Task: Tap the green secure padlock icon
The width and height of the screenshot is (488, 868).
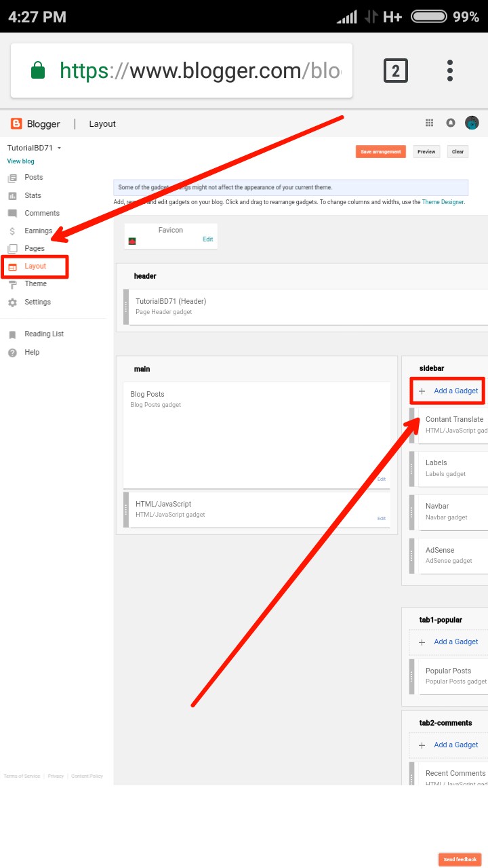Action: 39,71
